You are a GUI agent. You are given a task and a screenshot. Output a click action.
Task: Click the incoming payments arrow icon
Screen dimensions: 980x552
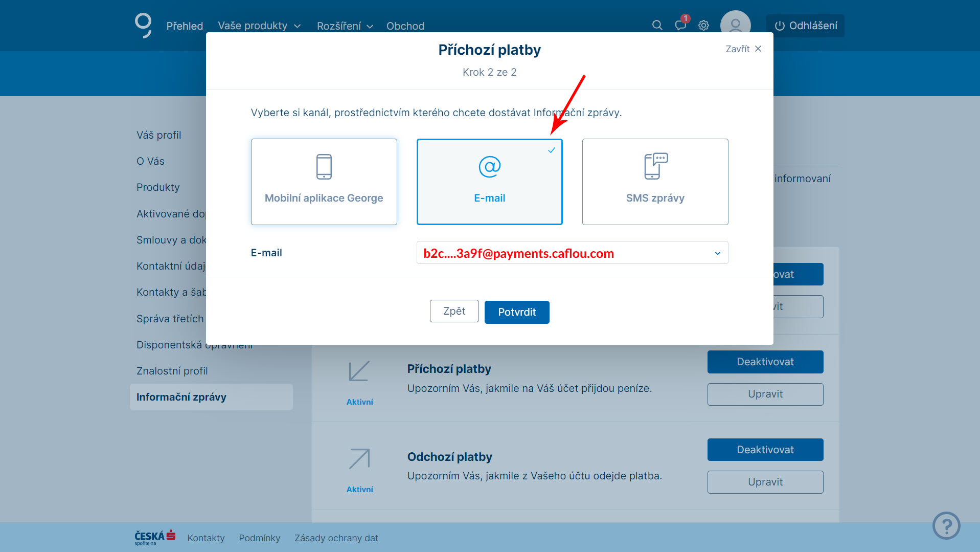(x=359, y=371)
